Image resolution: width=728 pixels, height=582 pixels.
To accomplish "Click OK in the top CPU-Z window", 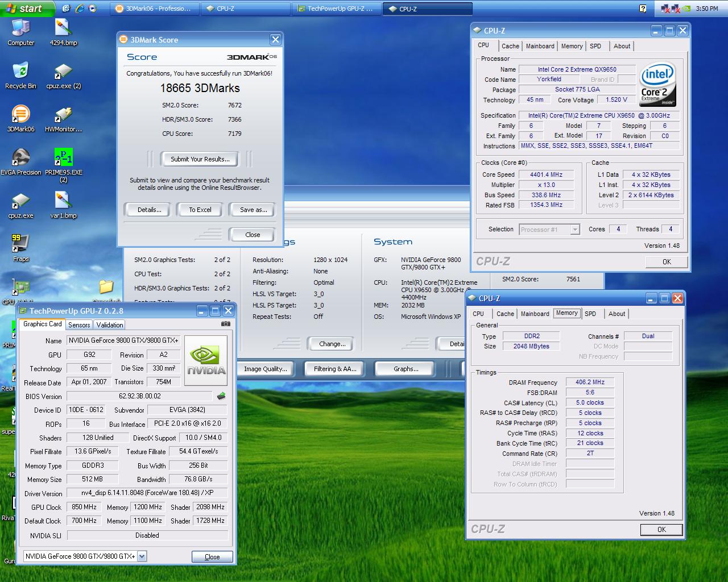I will pyautogui.click(x=667, y=262).
